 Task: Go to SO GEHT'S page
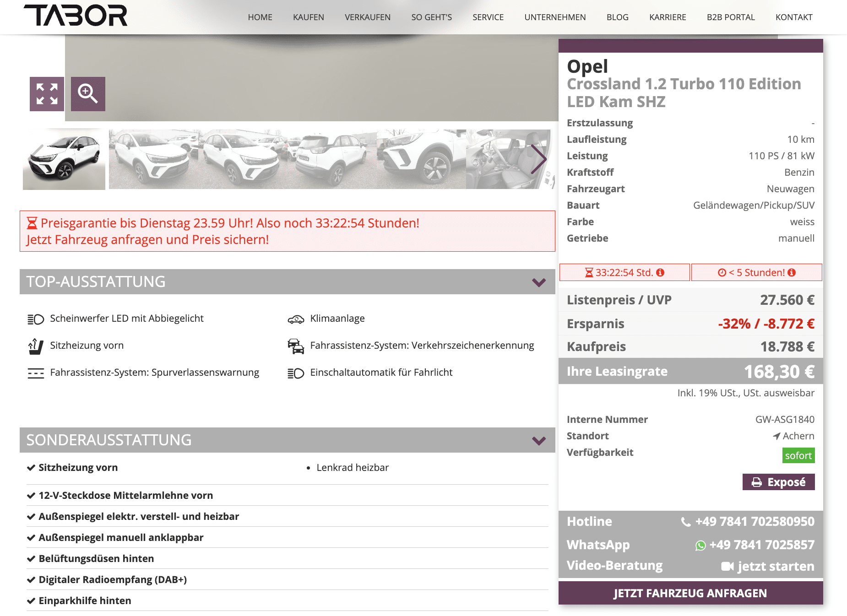pyautogui.click(x=432, y=17)
